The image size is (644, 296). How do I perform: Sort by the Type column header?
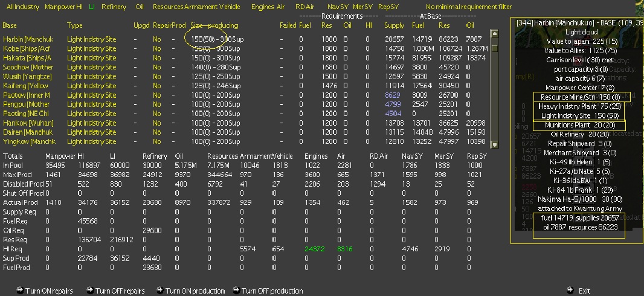coord(75,25)
